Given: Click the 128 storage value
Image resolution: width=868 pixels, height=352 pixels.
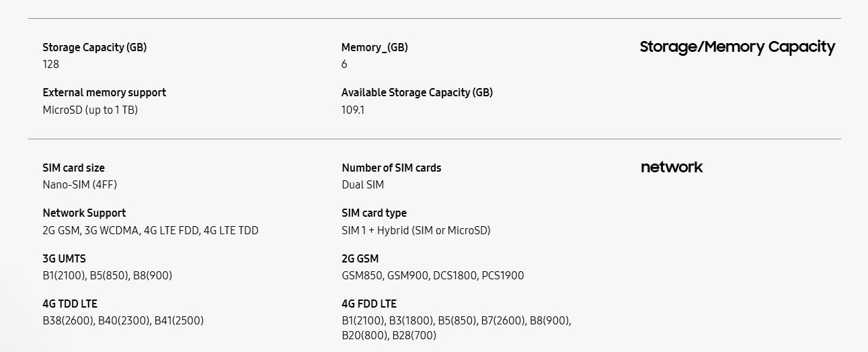Looking at the screenshot, I should (x=51, y=64).
